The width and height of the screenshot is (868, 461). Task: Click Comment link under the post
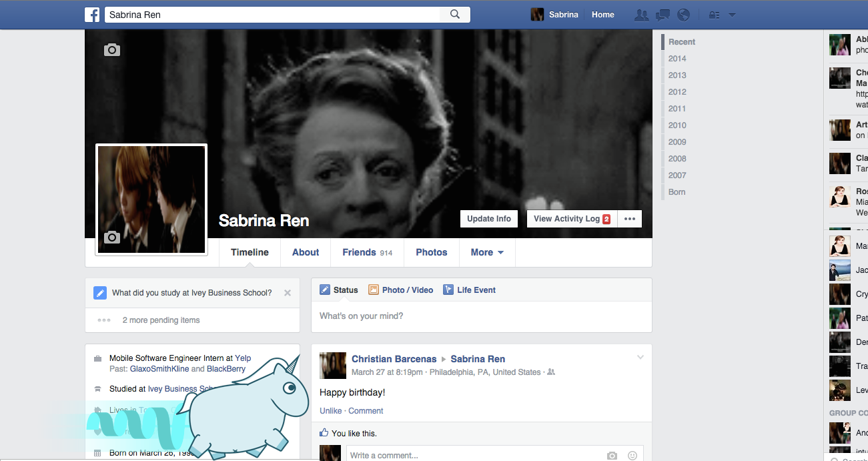click(x=366, y=411)
